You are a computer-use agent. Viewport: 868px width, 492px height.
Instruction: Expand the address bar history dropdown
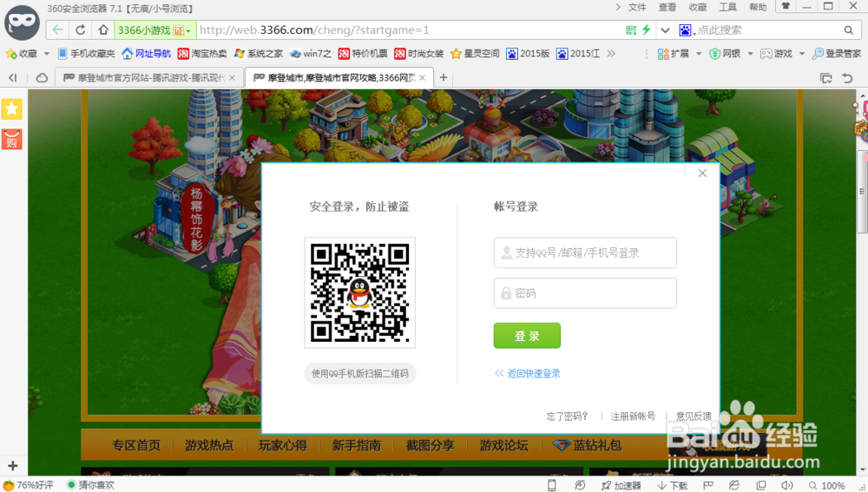point(665,30)
